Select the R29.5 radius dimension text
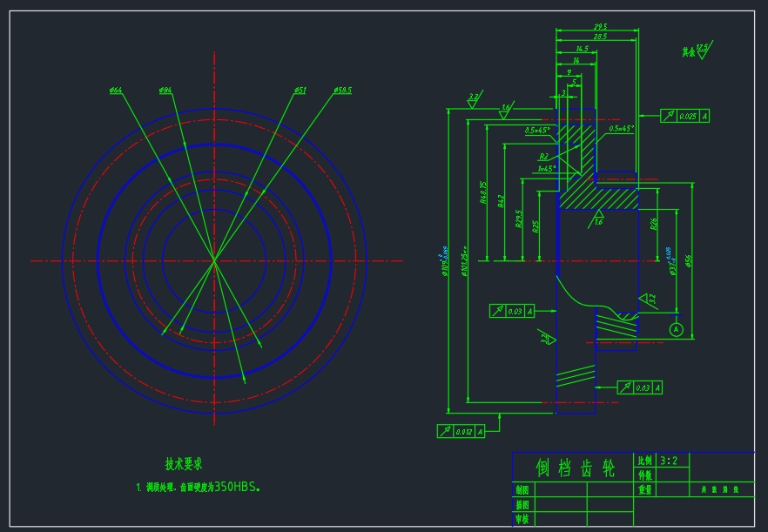This screenshot has width=768, height=532. pos(519,219)
